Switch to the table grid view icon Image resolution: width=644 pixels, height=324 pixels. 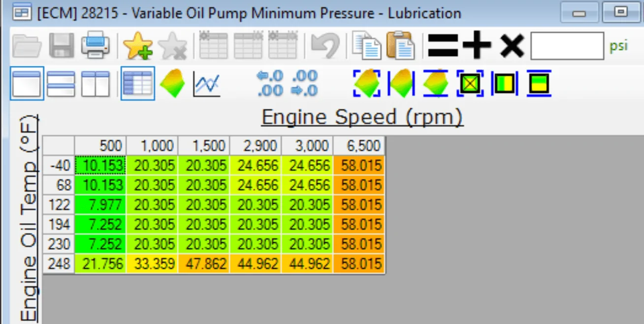pos(138,84)
